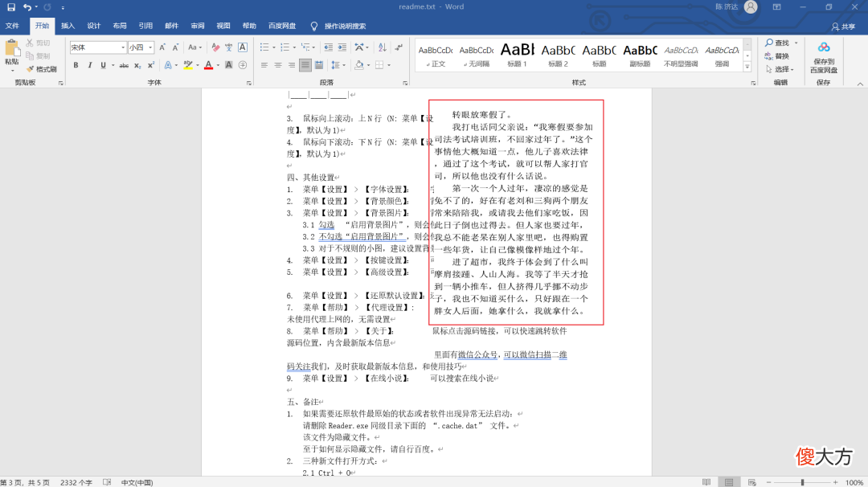Click the word count 2332 个字
This screenshot has height=487, width=868.
[76, 482]
